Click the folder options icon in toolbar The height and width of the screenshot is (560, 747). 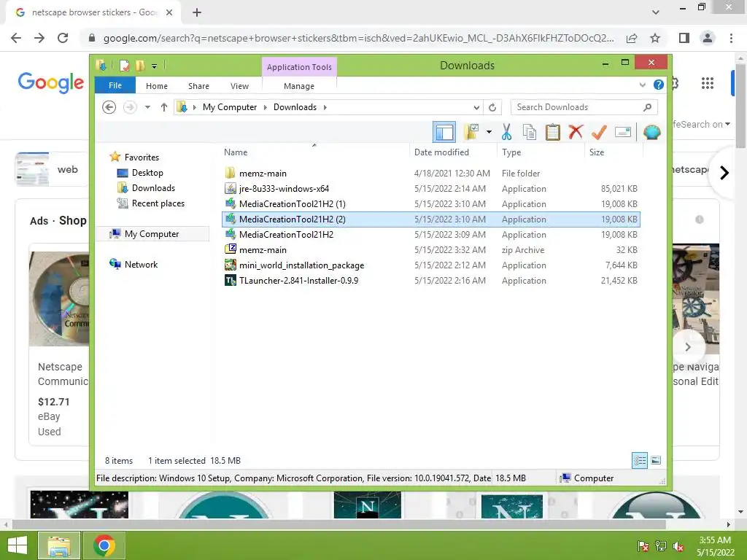(472, 132)
